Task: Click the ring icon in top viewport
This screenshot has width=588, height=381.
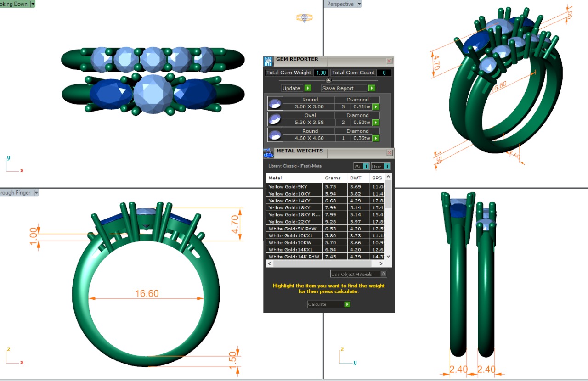Action: [x=304, y=18]
